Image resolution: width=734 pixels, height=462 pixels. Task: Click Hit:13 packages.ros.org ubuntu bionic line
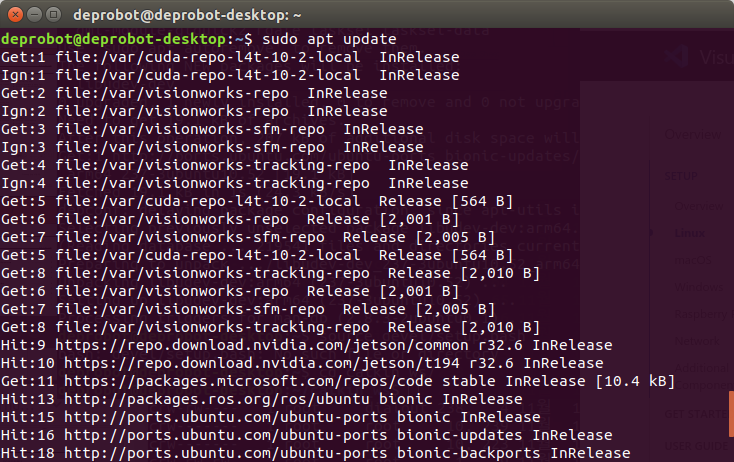pyautogui.click(x=262, y=399)
